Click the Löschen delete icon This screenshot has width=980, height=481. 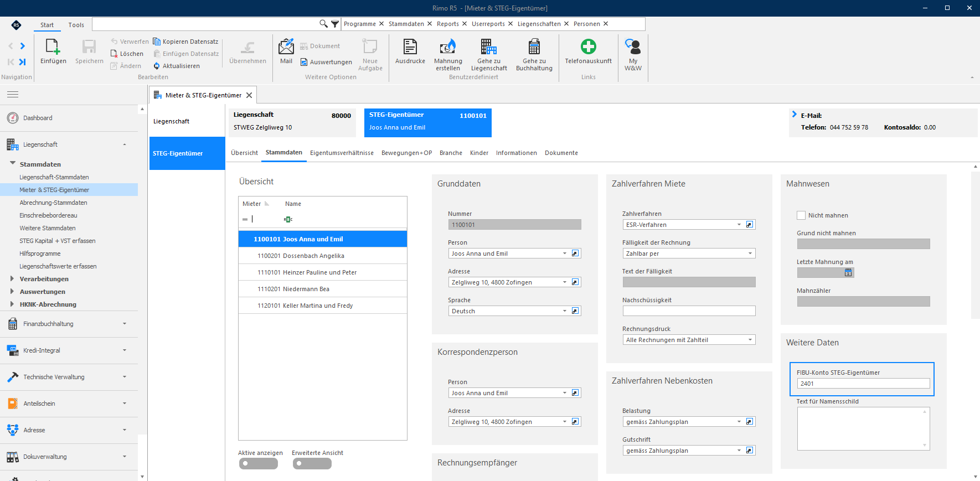[114, 54]
